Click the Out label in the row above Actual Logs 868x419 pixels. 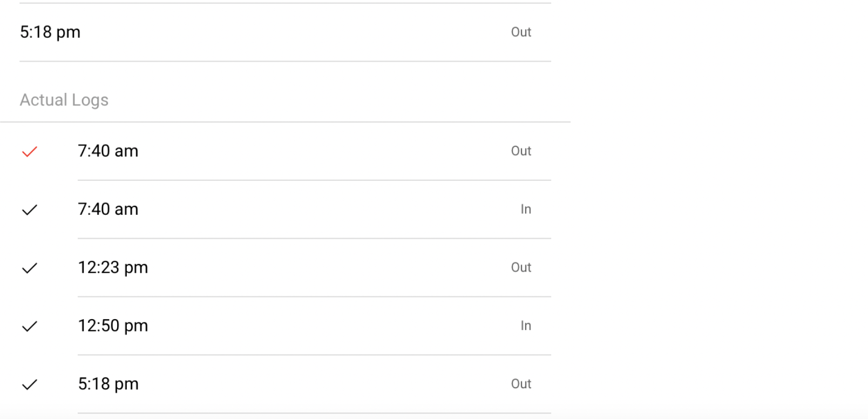[x=521, y=32]
